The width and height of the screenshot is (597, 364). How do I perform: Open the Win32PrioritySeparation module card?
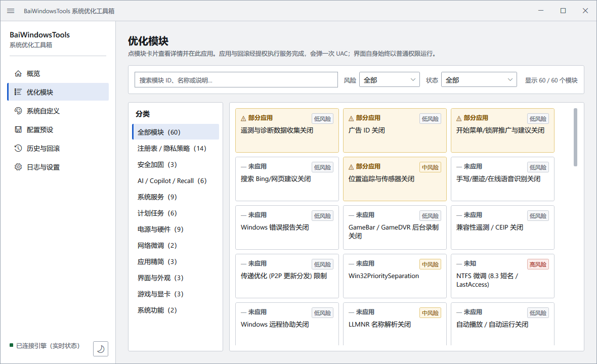pos(395,276)
